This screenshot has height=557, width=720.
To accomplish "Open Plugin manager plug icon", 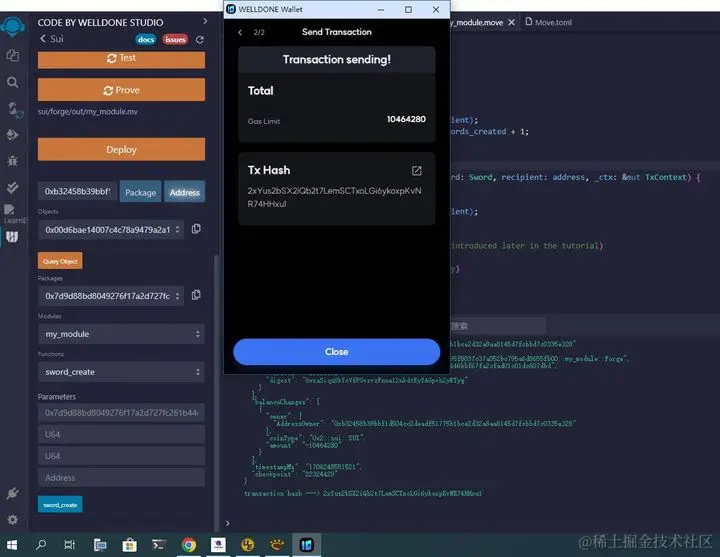I will (x=12, y=494).
